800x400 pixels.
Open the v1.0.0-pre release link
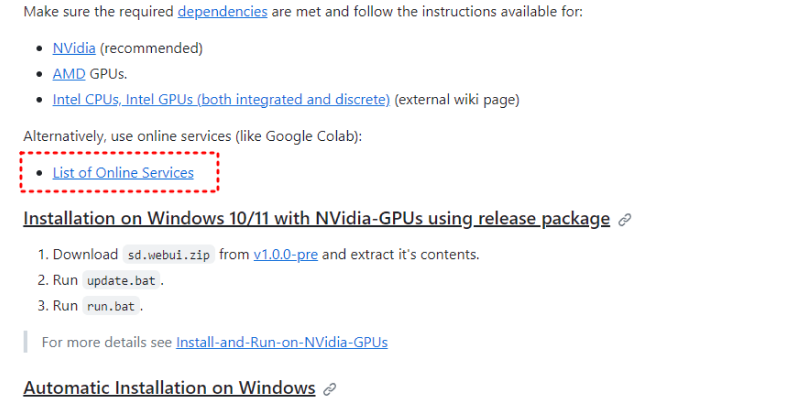(285, 254)
